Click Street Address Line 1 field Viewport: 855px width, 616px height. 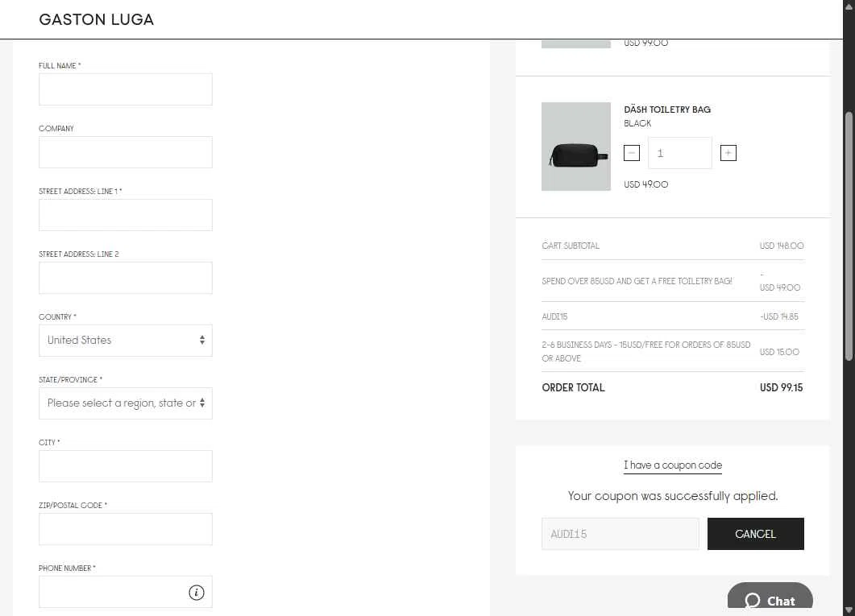(x=126, y=215)
